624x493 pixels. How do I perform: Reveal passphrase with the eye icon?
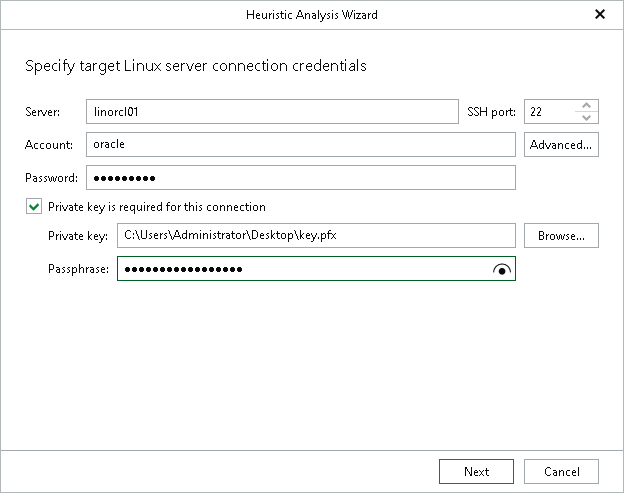coord(502,269)
